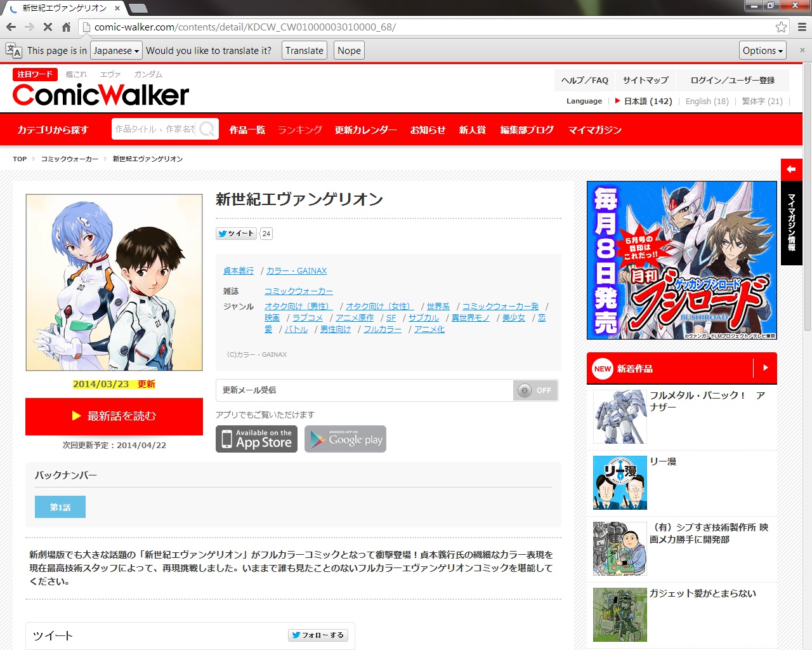
Task: Click the サイトマップ link
Action: click(x=646, y=81)
